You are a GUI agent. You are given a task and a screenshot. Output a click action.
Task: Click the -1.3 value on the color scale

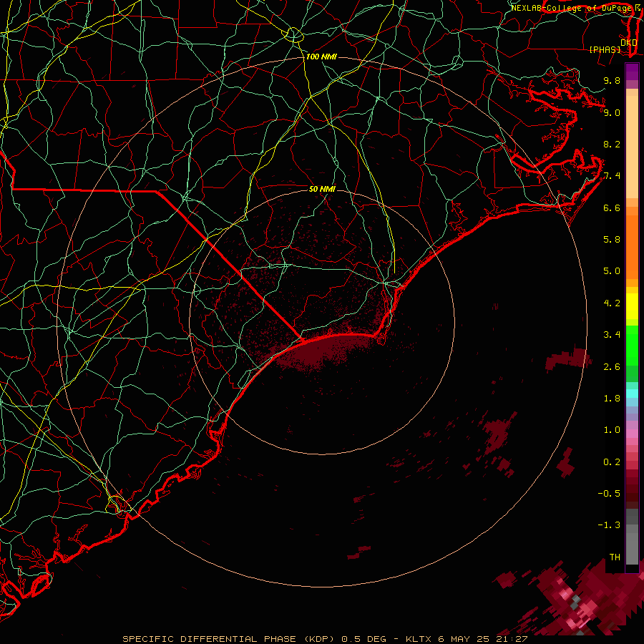tap(609, 525)
